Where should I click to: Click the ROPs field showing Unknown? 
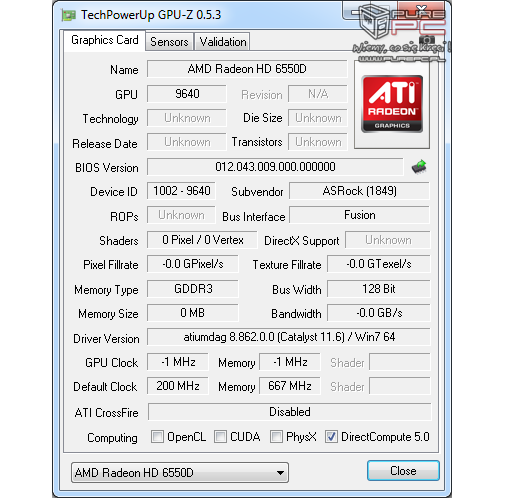[x=181, y=215]
